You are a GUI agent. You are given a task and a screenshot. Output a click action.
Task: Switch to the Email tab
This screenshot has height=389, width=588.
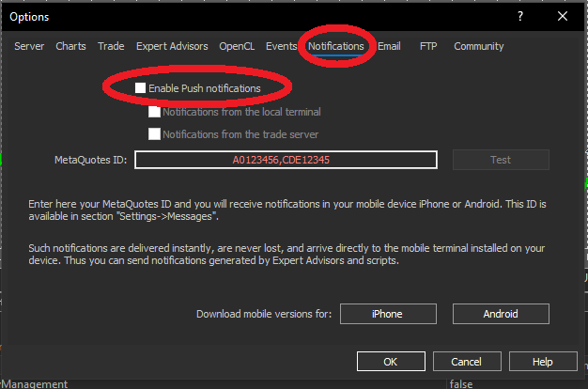coord(389,46)
